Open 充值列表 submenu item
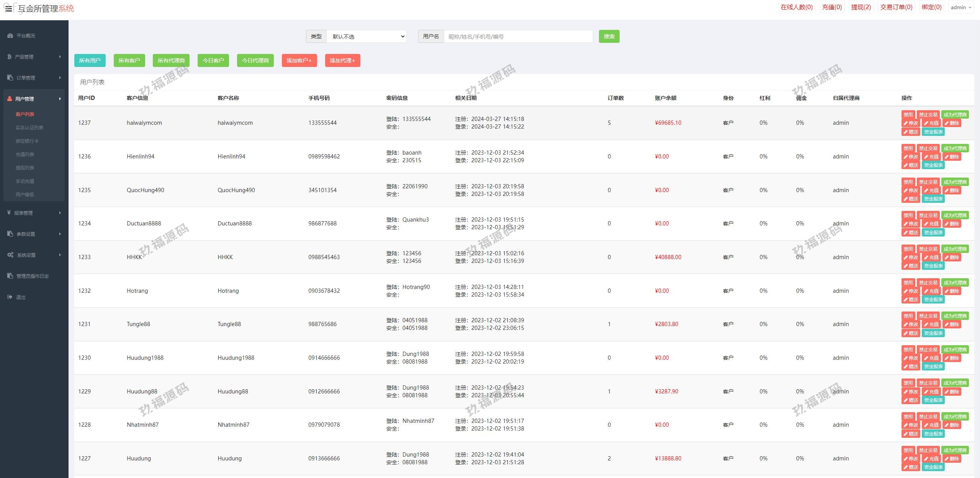 (25, 154)
